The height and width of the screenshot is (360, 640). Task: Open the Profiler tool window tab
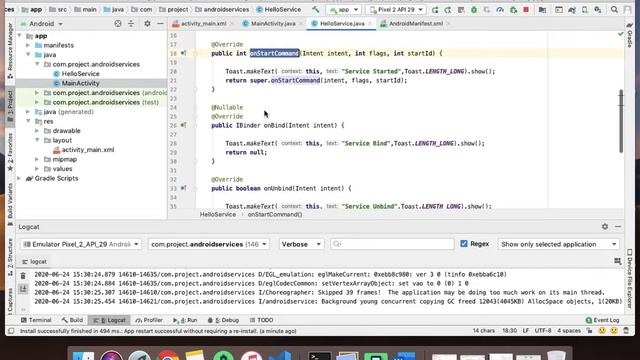pyautogui.click(x=149, y=320)
